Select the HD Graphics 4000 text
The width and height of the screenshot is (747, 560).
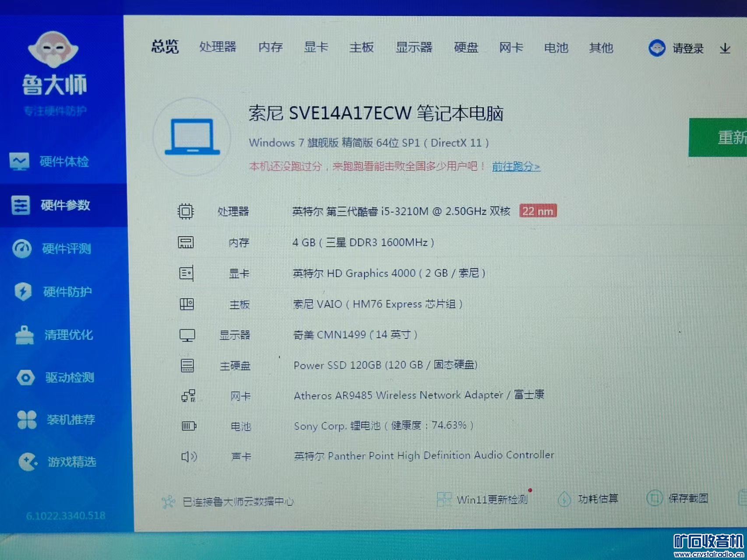coord(389,273)
